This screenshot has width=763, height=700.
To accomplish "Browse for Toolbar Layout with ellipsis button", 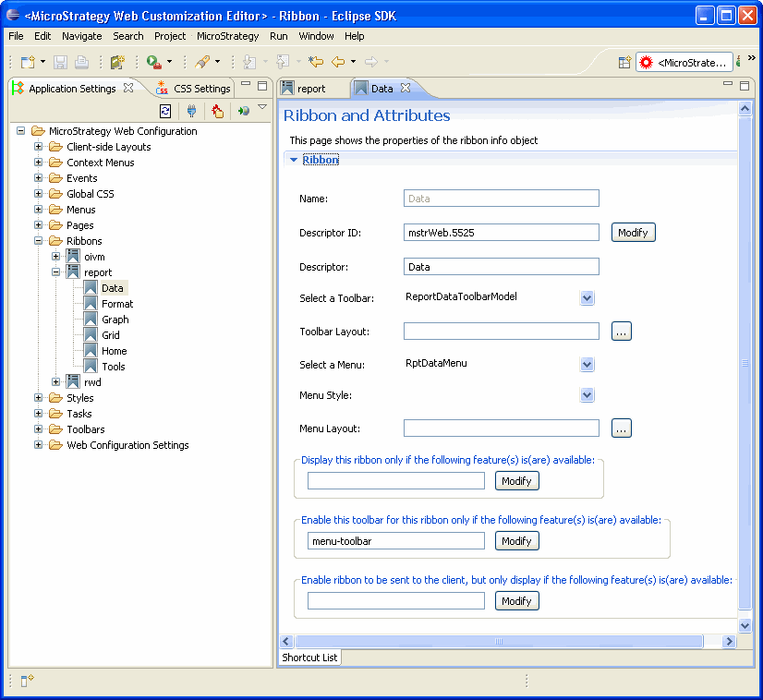I will (x=622, y=332).
